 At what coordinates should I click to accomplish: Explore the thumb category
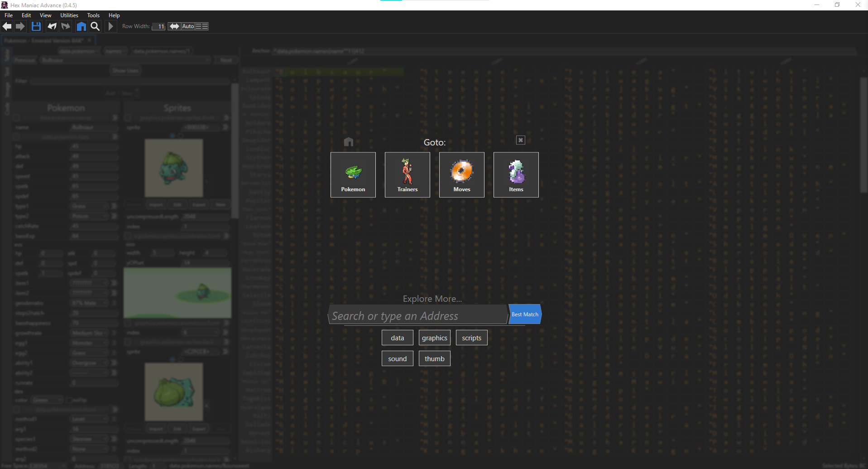click(x=435, y=359)
